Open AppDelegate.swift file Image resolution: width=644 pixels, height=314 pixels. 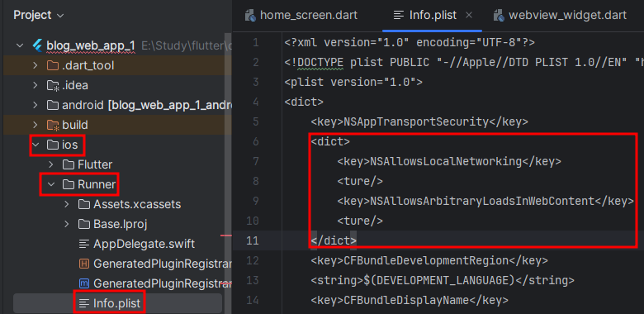144,244
